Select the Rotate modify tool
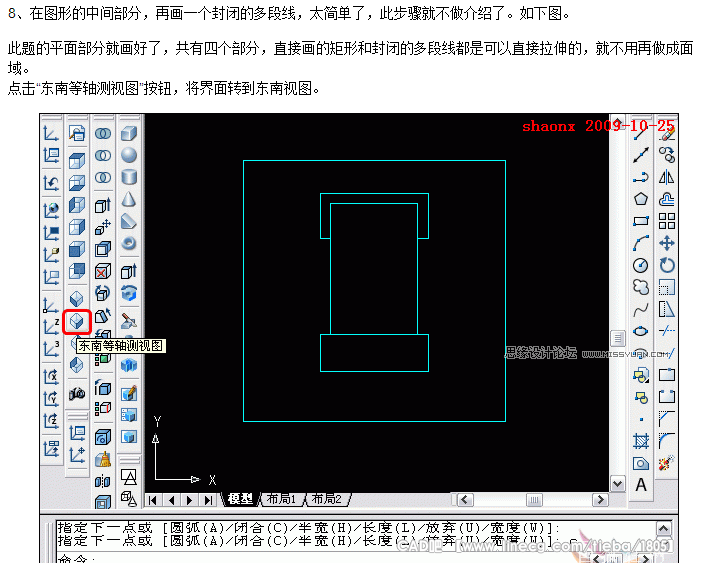The height and width of the screenshot is (563, 703). [x=667, y=265]
